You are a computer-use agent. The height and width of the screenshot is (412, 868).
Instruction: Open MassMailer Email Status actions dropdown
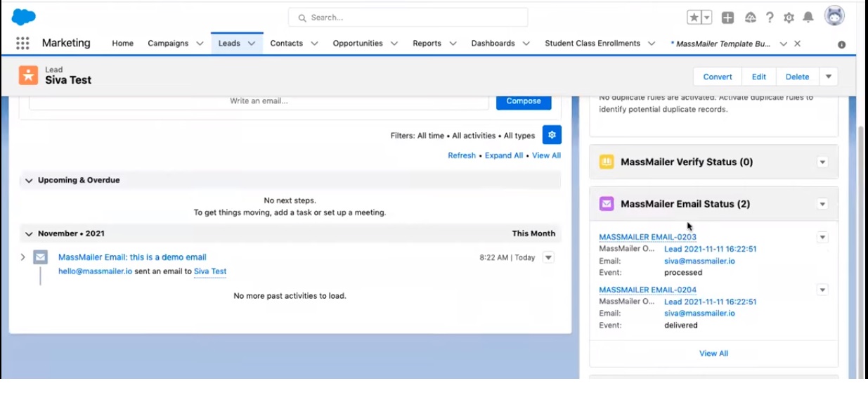(x=822, y=205)
